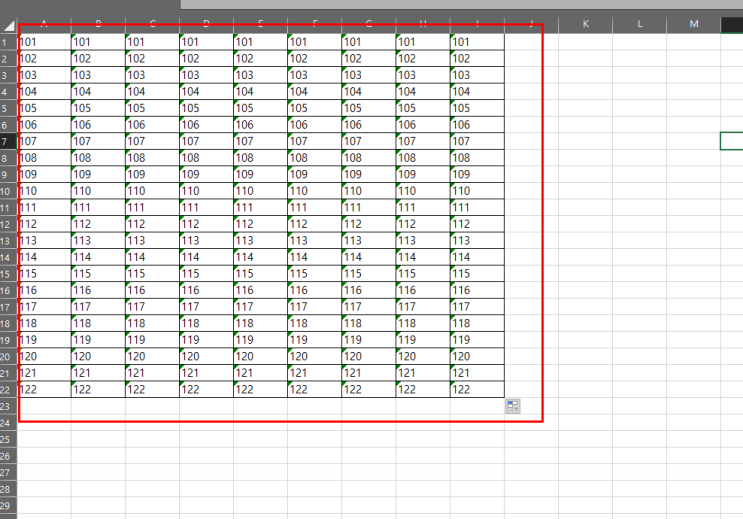Screen dimensions: 743x519
Task: Select row 1 header
Action: (x=8, y=42)
